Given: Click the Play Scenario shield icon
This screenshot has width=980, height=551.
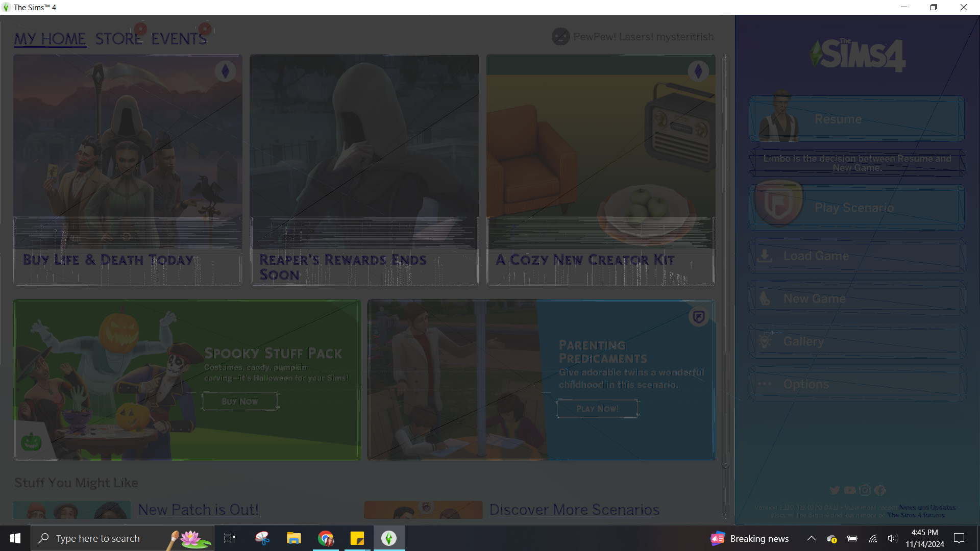Looking at the screenshot, I should coord(779,204).
